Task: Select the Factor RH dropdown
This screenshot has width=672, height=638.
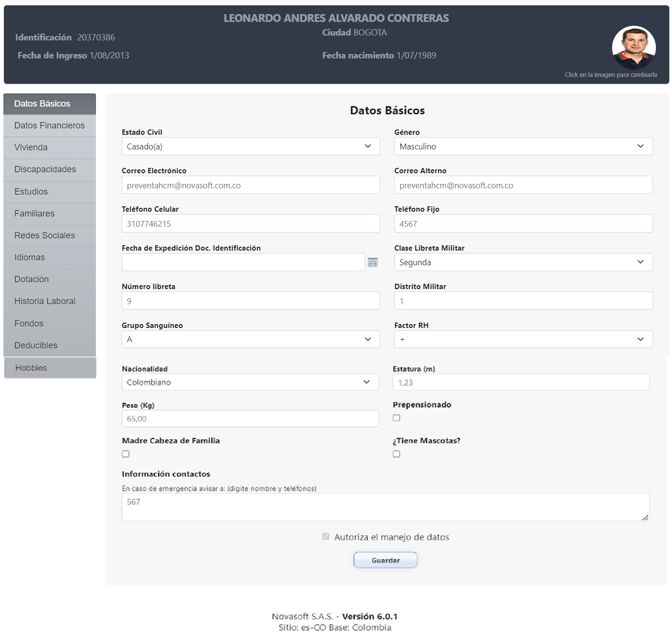Action: [x=523, y=339]
